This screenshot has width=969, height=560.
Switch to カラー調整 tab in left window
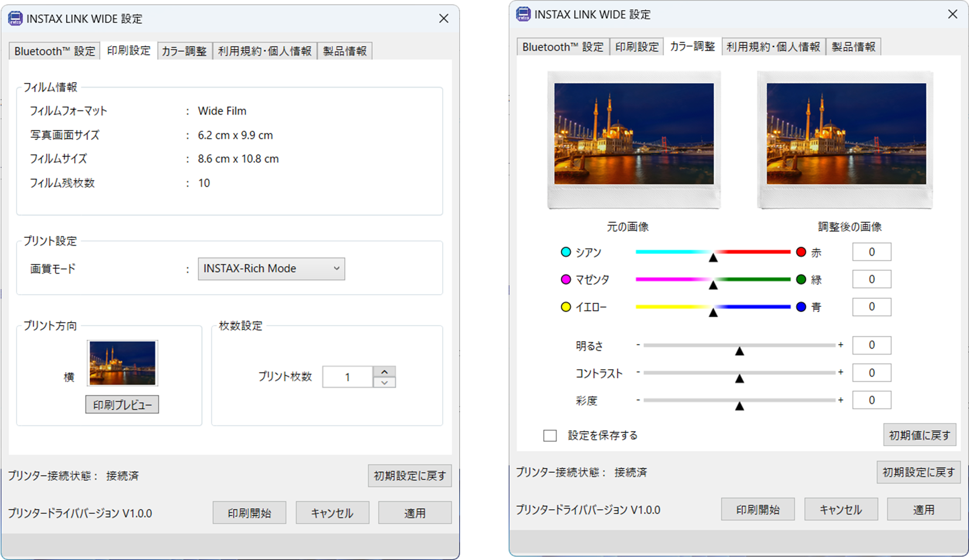pos(184,51)
